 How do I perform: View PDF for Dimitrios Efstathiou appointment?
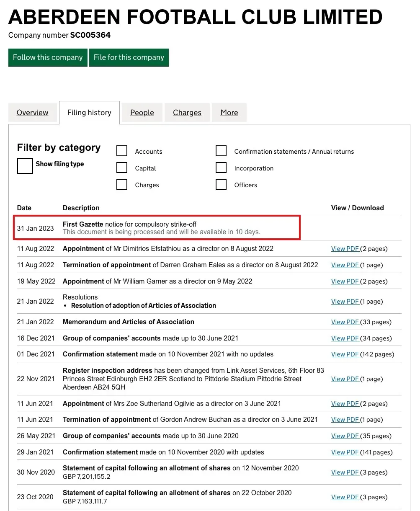(345, 249)
